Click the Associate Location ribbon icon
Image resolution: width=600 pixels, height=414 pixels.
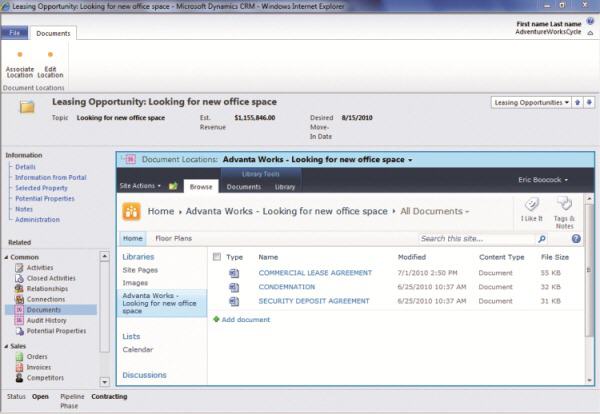point(19,55)
